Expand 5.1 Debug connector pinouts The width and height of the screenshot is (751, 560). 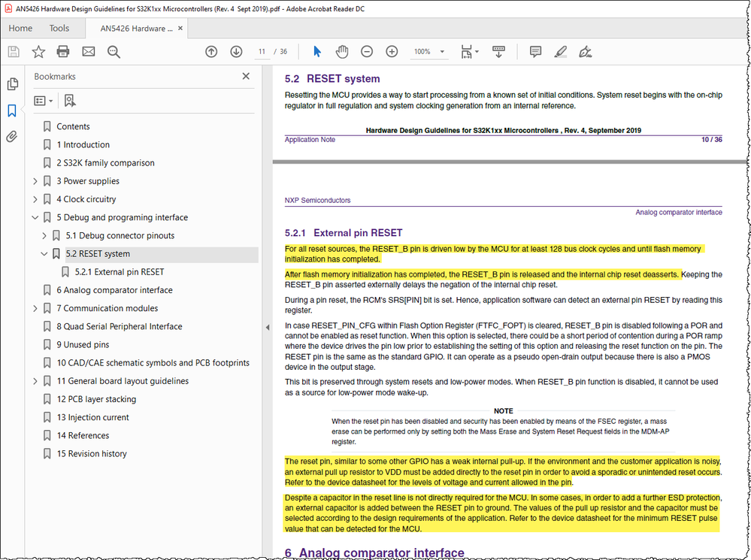coord(44,236)
